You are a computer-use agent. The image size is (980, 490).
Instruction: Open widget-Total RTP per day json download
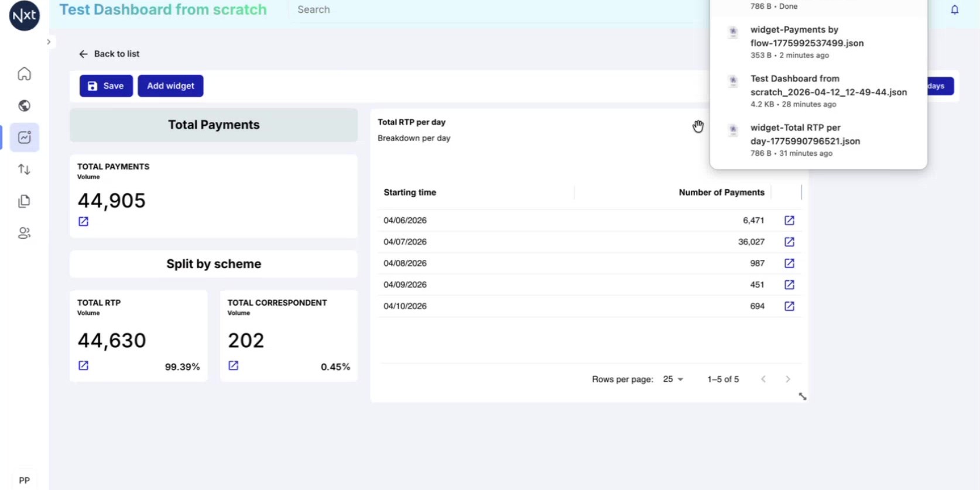pos(818,140)
